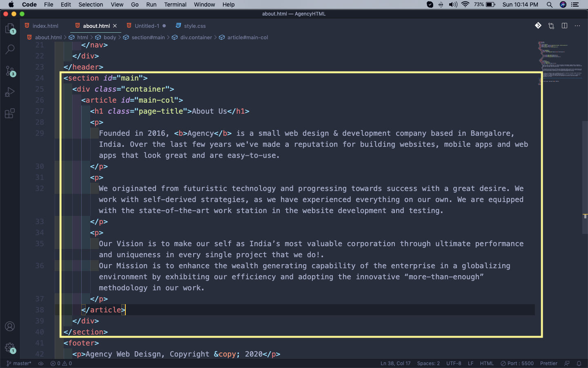
Task: Click the clock Sun 10:14 PM
Action: 520,4
